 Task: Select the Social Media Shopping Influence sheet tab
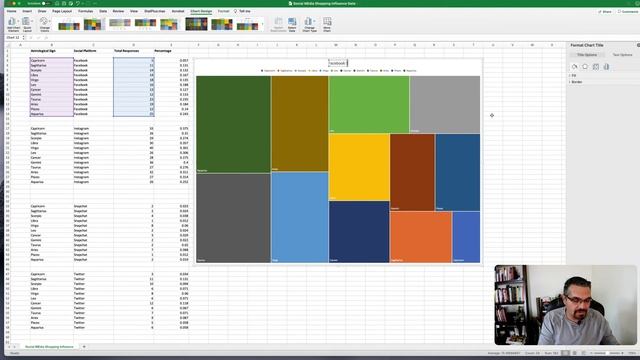pos(49,347)
